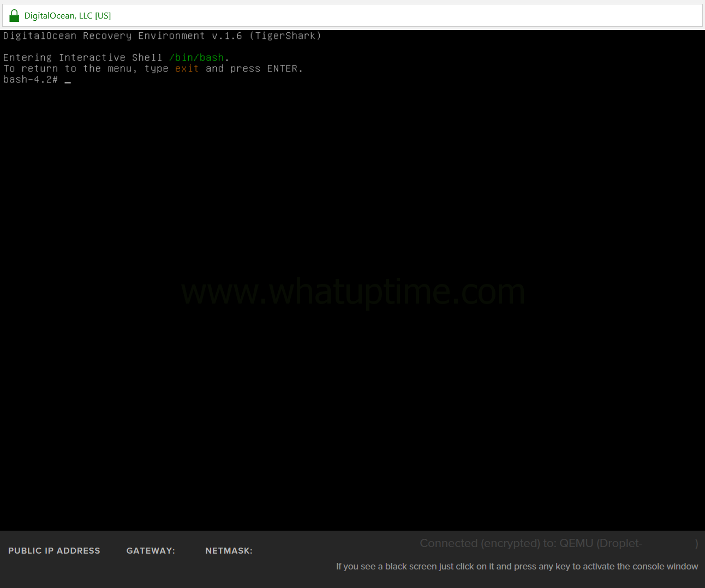Click the 'Entering Interactive Shell' line

coord(116,58)
